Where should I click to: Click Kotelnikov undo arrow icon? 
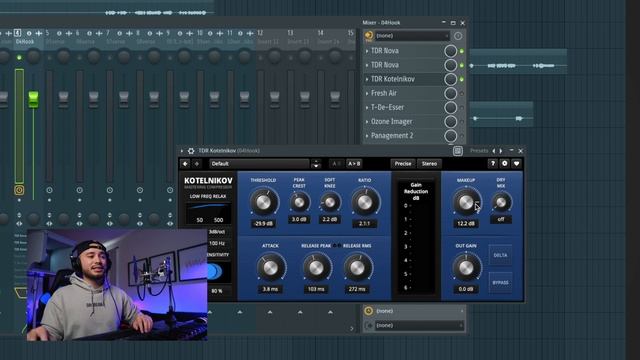pyautogui.click(x=185, y=164)
